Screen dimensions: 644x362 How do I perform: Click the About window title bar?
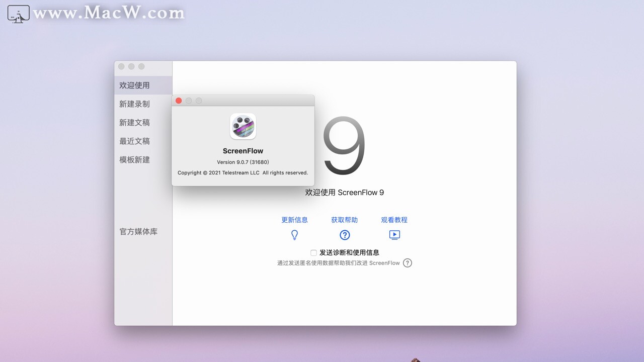pyautogui.click(x=243, y=101)
